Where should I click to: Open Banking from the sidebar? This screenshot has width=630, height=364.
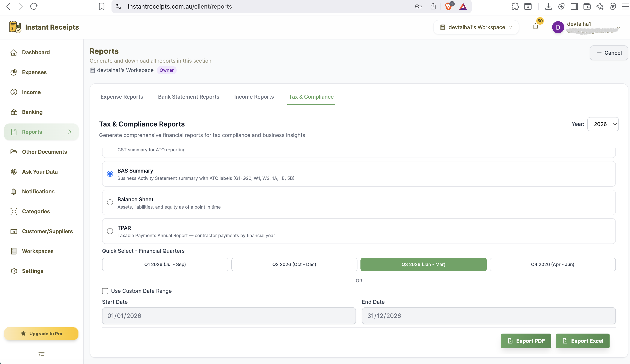click(41, 112)
